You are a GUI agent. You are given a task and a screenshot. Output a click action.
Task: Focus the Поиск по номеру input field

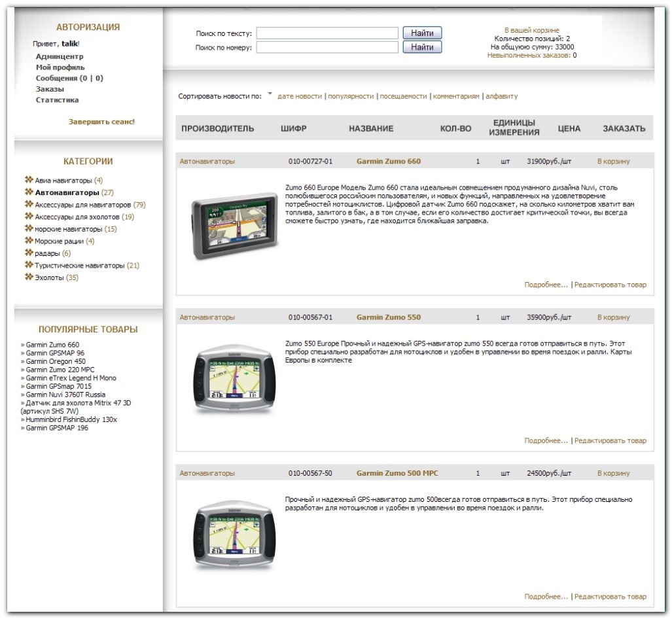click(327, 47)
